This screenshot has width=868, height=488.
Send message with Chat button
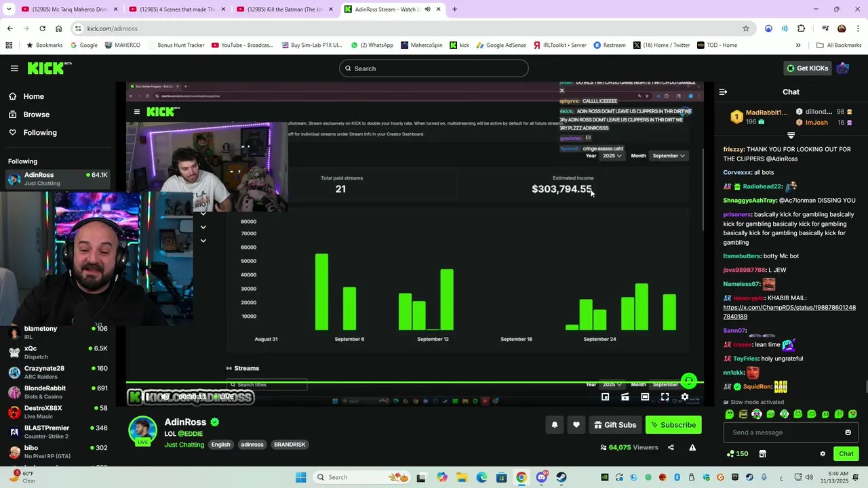pos(846,453)
